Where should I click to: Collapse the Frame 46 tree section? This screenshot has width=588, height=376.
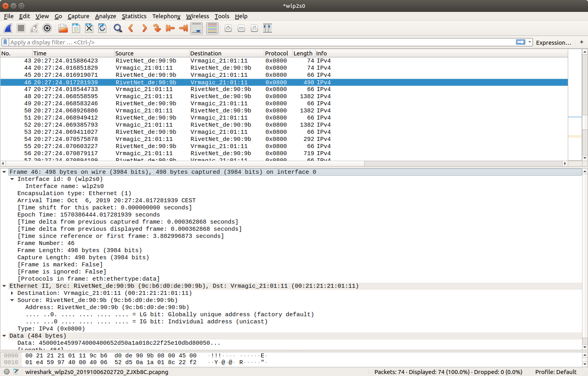[x=4, y=172]
